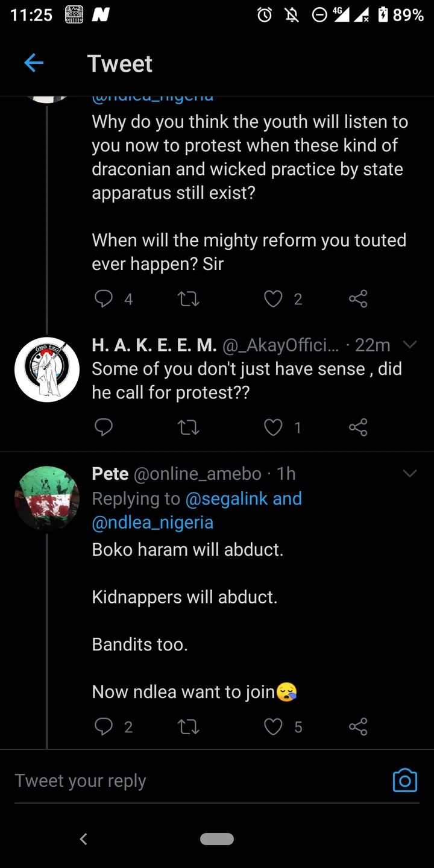This screenshot has height=868, width=434.
Task: Share the tweet about mighty reform
Action: tap(357, 299)
